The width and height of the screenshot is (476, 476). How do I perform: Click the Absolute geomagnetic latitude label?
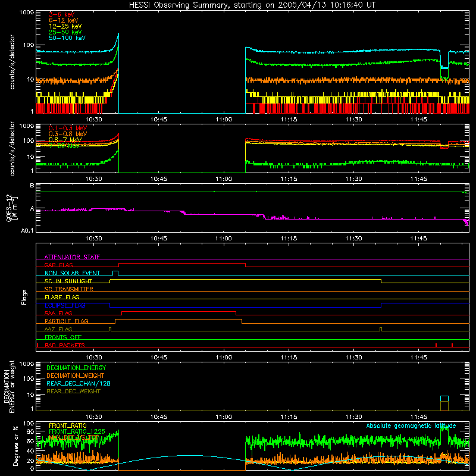(x=411, y=426)
